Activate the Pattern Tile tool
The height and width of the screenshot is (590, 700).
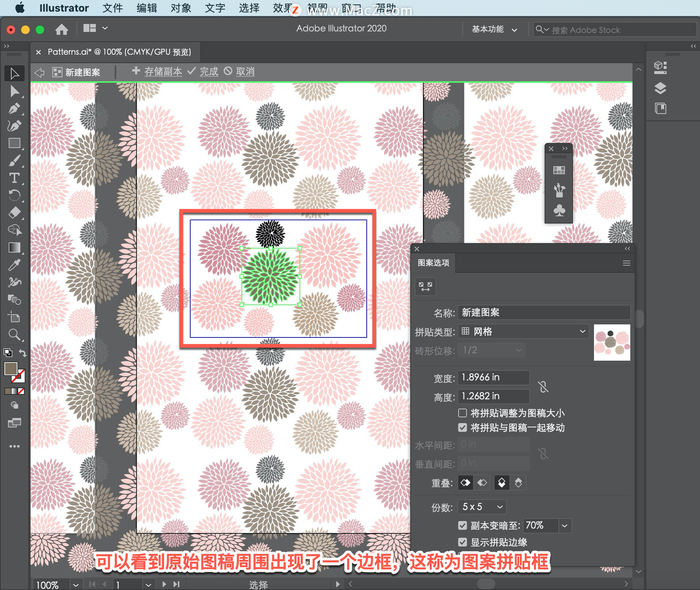coord(425,286)
